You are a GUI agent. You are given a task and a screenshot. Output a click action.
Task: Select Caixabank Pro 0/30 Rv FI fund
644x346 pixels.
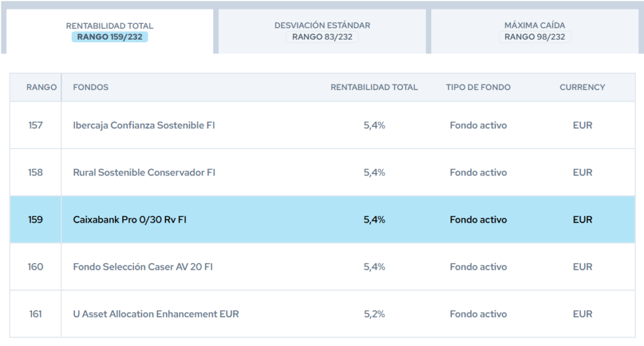click(130, 220)
